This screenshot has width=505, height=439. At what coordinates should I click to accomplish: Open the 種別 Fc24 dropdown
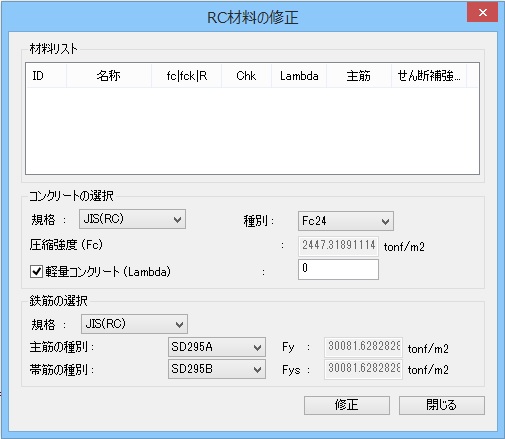346,221
